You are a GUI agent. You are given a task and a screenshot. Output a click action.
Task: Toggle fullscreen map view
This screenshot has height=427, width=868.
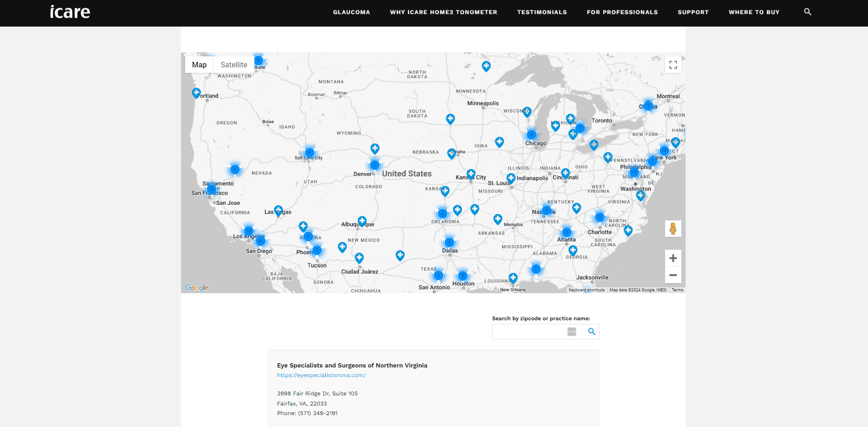(673, 65)
